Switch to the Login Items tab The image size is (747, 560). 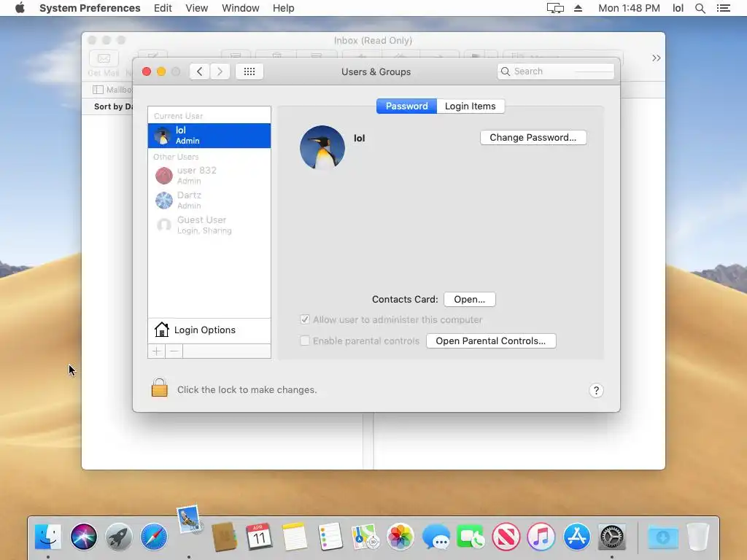[x=471, y=106]
